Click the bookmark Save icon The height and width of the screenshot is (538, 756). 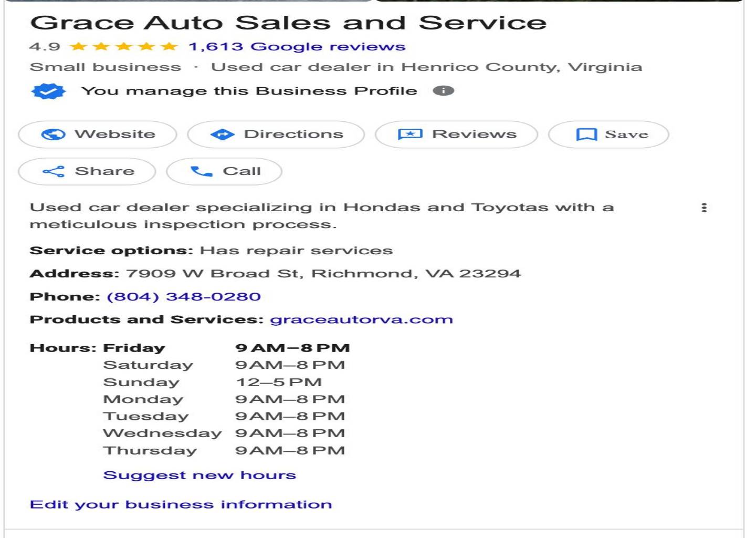[x=586, y=134]
